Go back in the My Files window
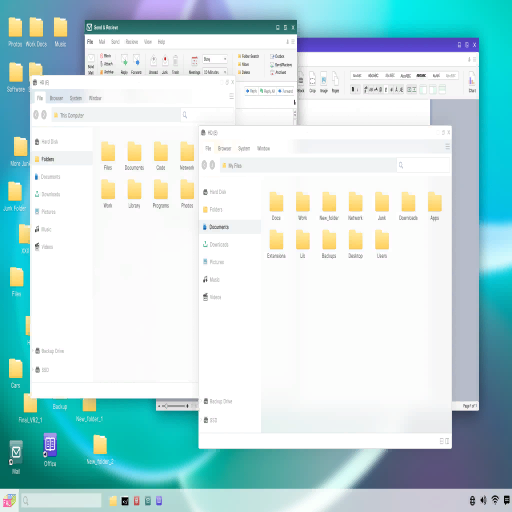This screenshot has height=512, width=512. (x=204, y=165)
